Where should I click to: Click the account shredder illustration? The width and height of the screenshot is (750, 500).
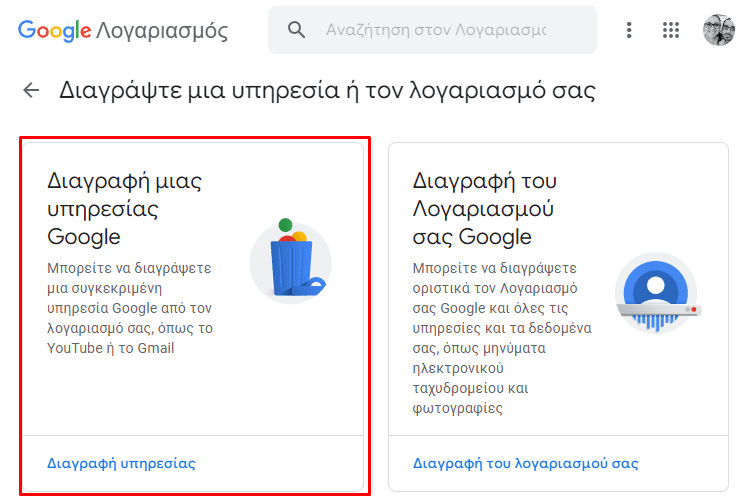point(657,293)
